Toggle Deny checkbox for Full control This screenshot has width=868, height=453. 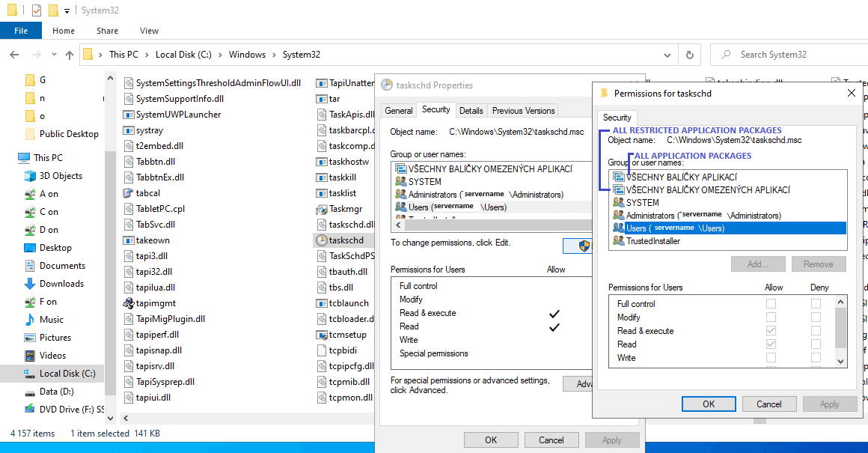coord(816,303)
